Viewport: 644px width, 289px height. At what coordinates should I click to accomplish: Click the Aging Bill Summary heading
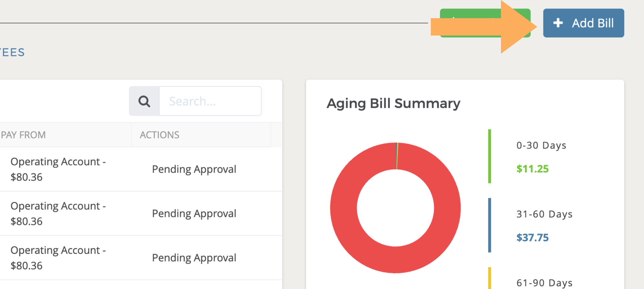393,103
